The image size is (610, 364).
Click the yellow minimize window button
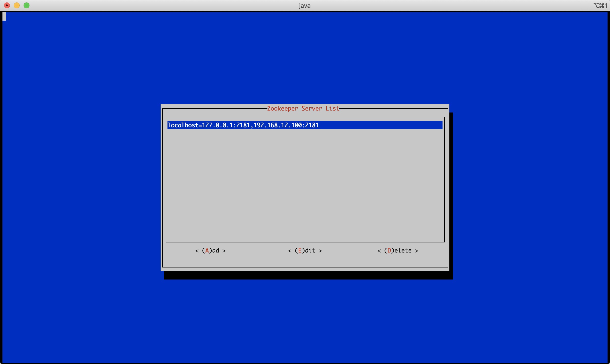pyautogui.click(x=17, y=5)
